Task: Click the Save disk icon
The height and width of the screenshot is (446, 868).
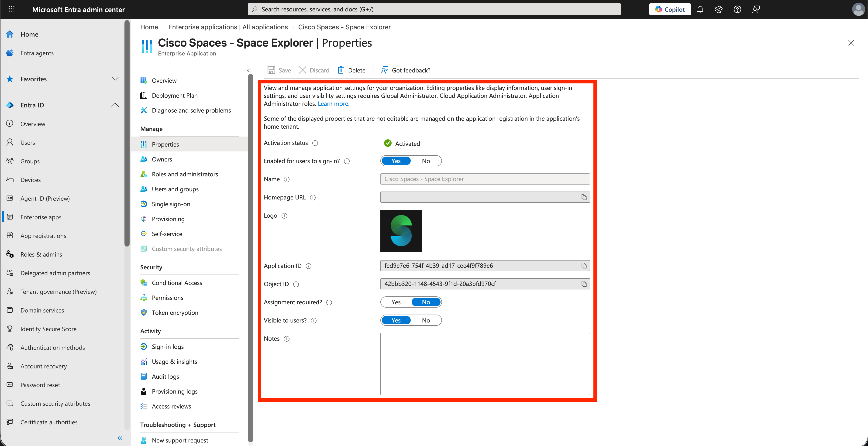Action: pyautogui.click(x=271, y=70)
